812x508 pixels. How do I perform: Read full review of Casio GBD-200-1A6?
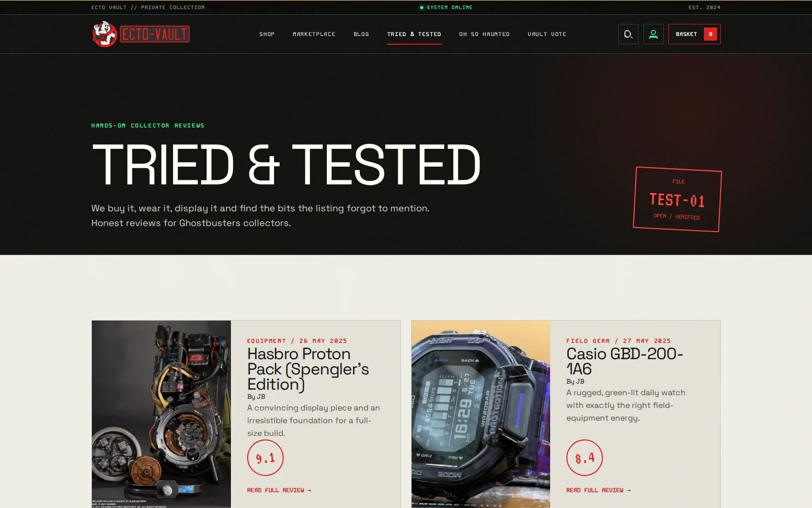point(598,490)
